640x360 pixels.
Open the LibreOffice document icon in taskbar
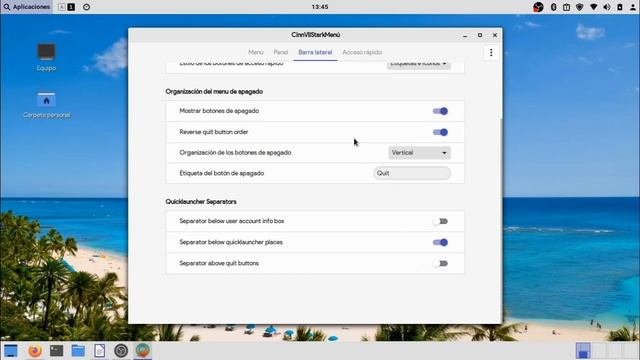point(100,351)
